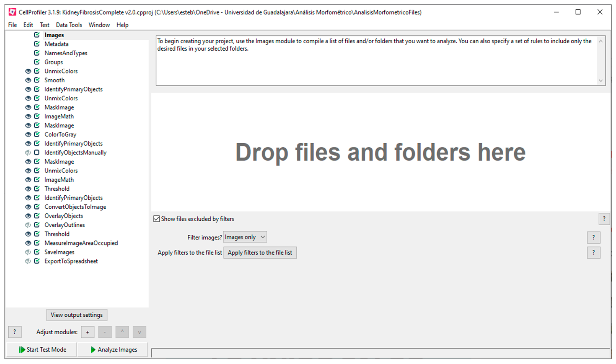
Task: Click eye icon next to ColorToGray
Action: click(28, 134)
